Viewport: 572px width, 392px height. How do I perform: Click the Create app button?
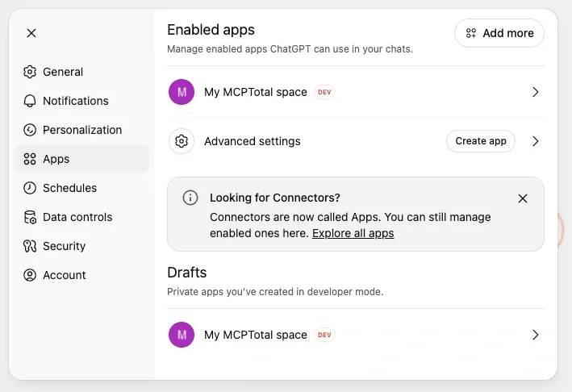point(481,141)
